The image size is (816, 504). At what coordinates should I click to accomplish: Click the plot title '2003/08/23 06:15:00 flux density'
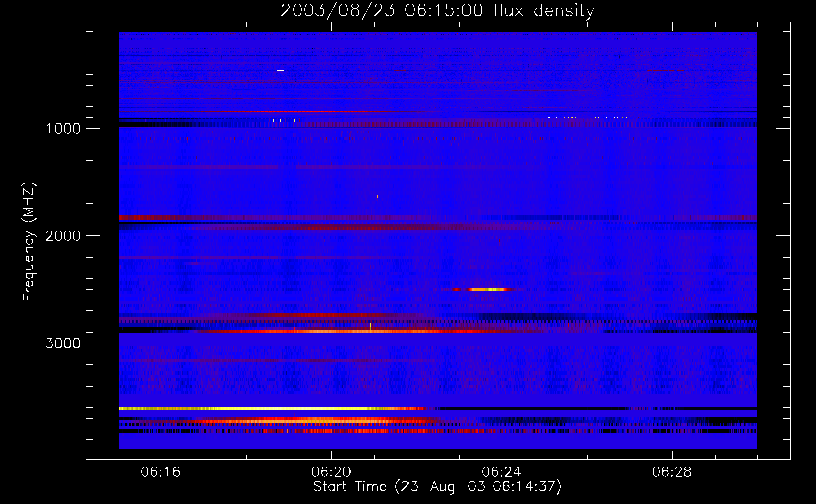[437, 10]
